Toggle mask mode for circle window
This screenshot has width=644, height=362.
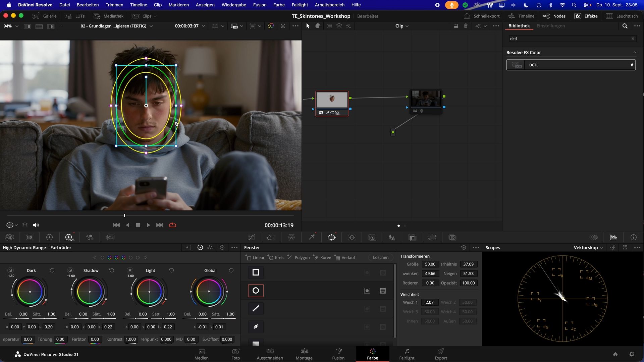click(383, 291)
